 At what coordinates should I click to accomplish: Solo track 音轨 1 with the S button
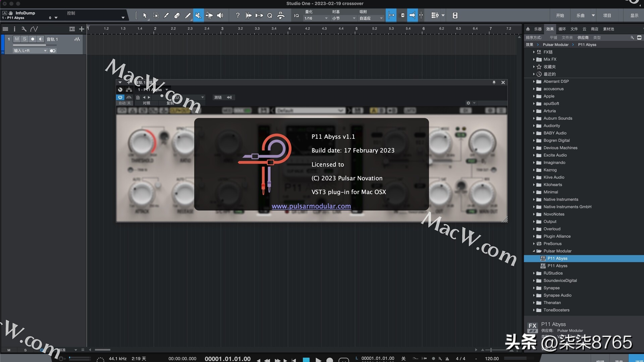pos(24,39)
